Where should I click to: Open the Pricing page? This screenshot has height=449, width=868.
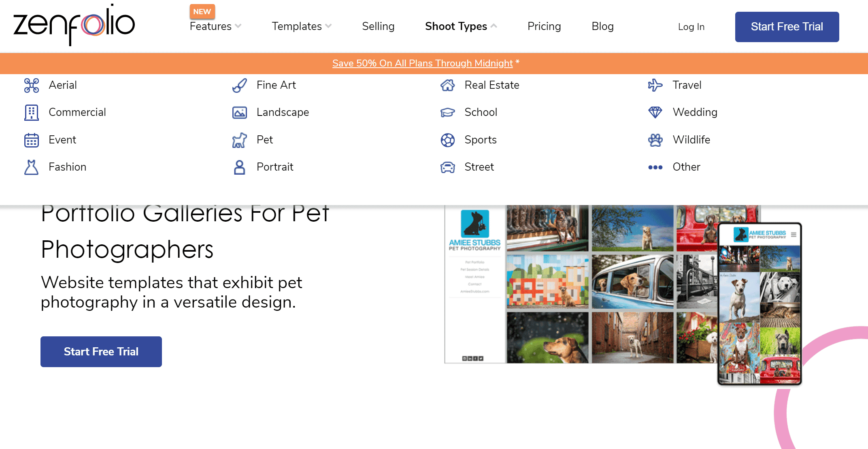point(544,26)
